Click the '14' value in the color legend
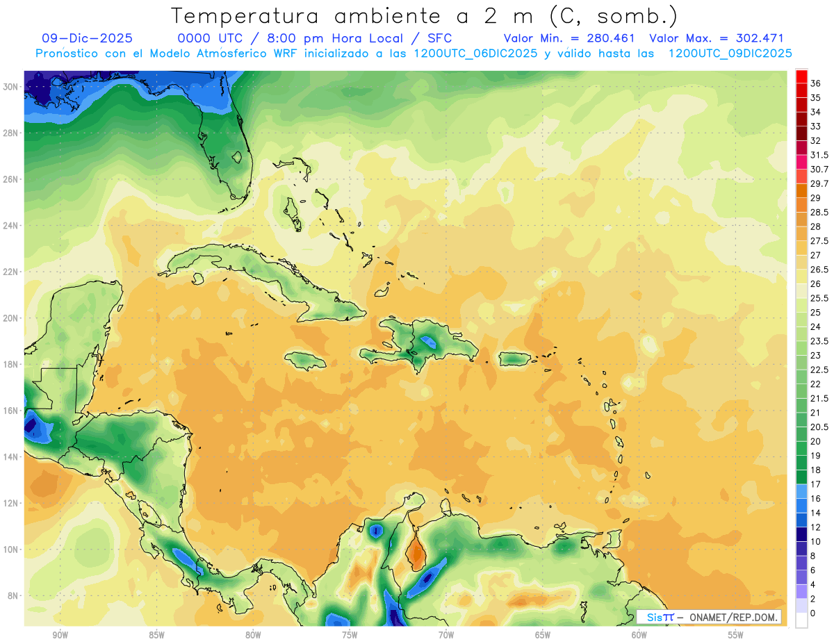This screenshot has height=644, width=834. coord(816,513)
